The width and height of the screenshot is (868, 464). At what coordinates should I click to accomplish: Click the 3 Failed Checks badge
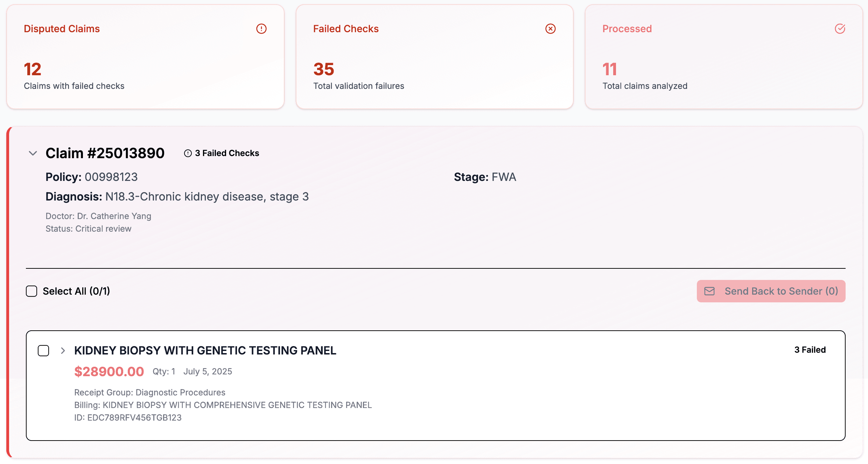227,153
